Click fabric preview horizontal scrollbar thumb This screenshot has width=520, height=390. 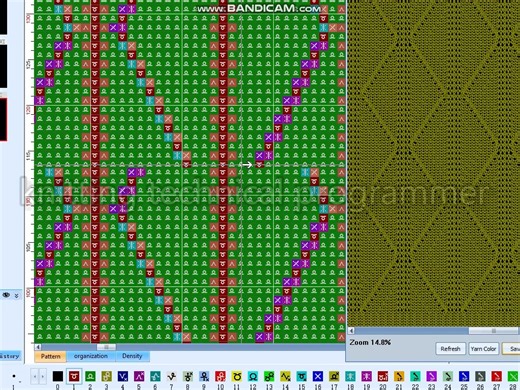click(494, 331)
